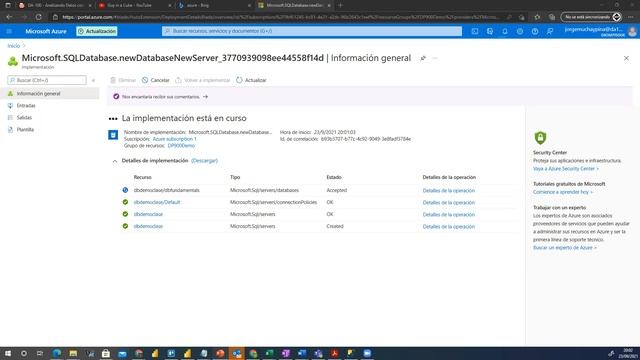Screen dimensions: 640x360
Task: Click Actualizar to refresh deployment status
Action: click(251, 80)
